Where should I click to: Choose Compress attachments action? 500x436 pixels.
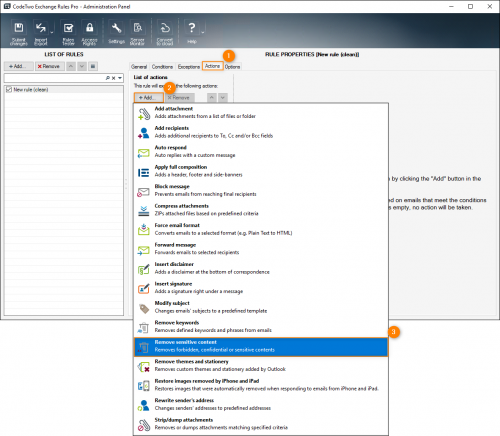[261, 210]
